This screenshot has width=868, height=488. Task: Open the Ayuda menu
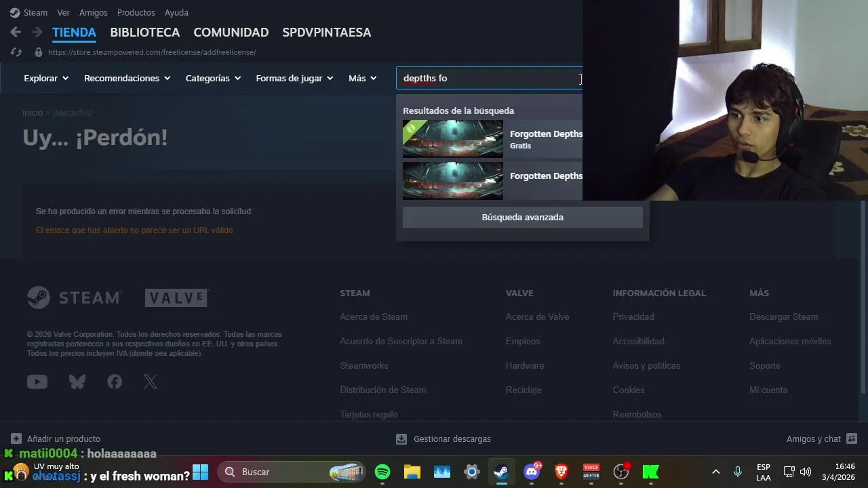[176, 12]
